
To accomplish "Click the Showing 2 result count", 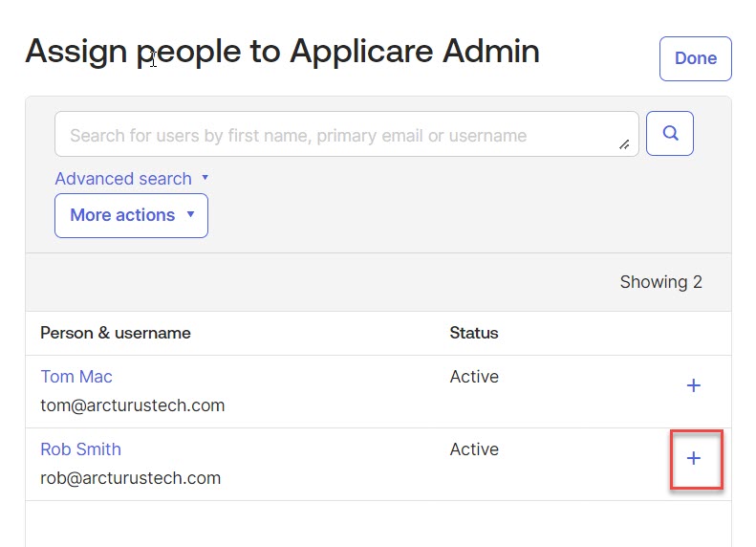I will [x=660, y=282].
